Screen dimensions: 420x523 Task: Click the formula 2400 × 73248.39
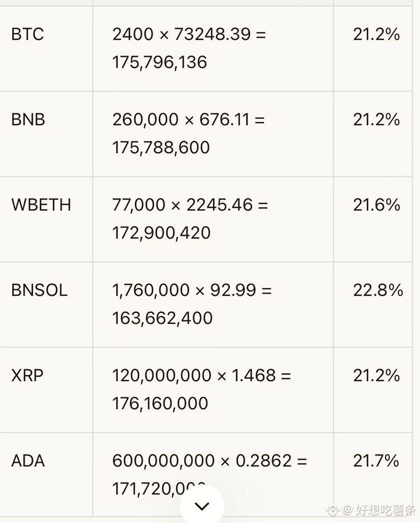[x=181, y=35]
